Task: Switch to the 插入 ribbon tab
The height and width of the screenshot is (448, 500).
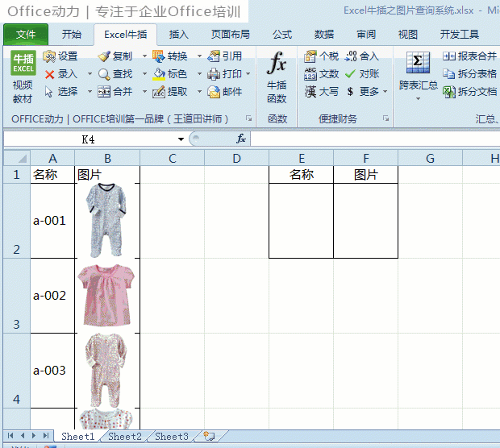Action: [179, 35]
